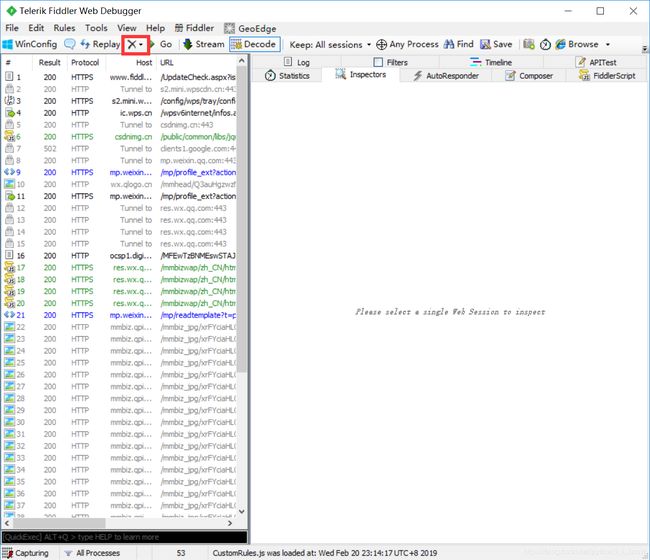Sort sessions by the URL column header
This screenshot has width=650, height=560.
pos(196,63)
